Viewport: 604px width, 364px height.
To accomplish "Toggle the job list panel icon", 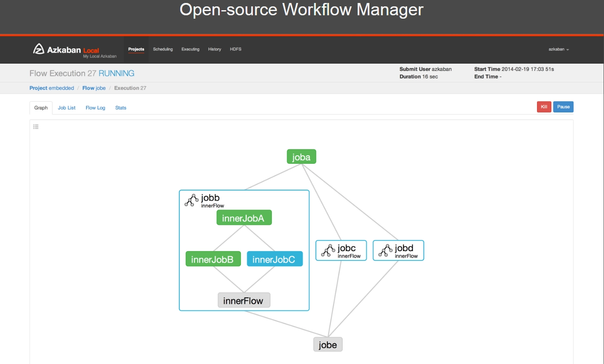I will click(x=36, y=126).
